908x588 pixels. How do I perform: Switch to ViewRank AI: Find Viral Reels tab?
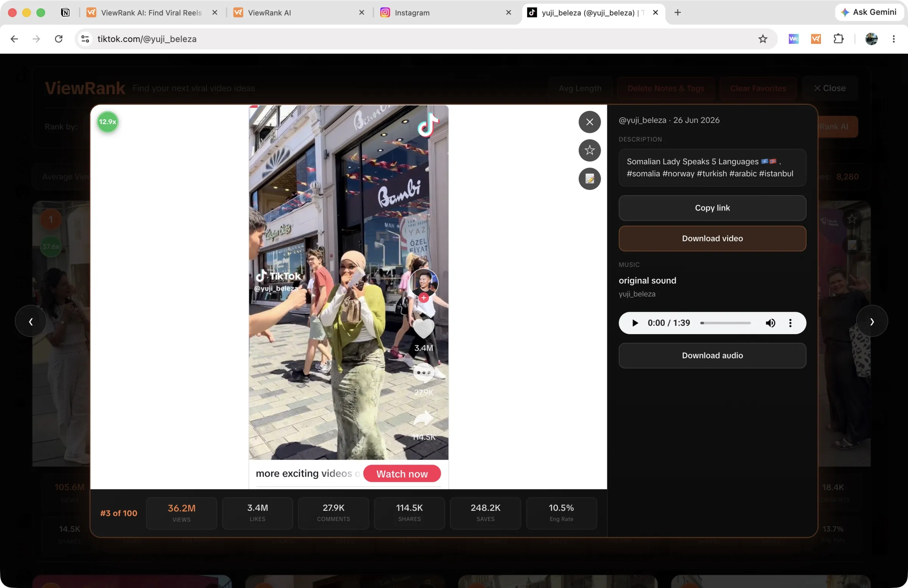click(x=151, y=12)
